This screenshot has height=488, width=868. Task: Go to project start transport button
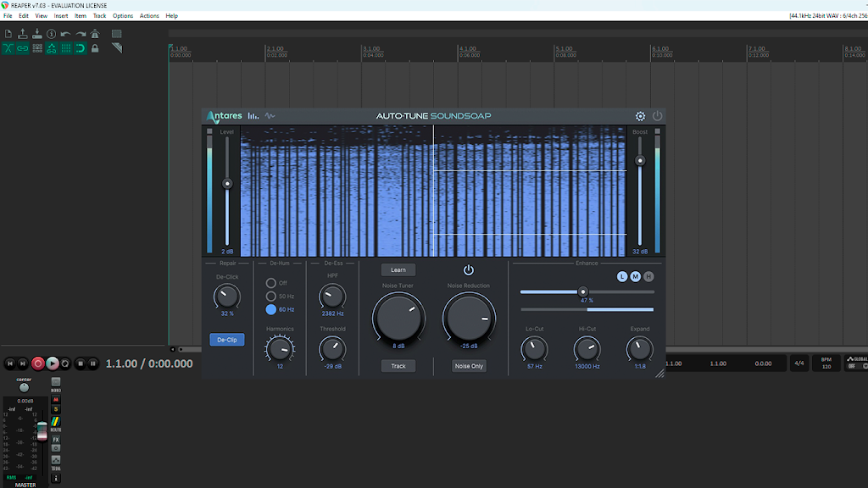[x=9, y=363]
